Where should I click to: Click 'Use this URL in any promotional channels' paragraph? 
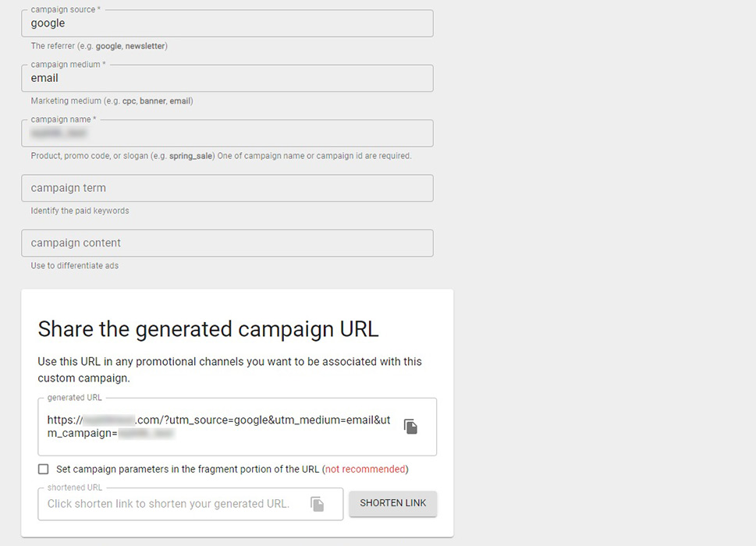230,370
